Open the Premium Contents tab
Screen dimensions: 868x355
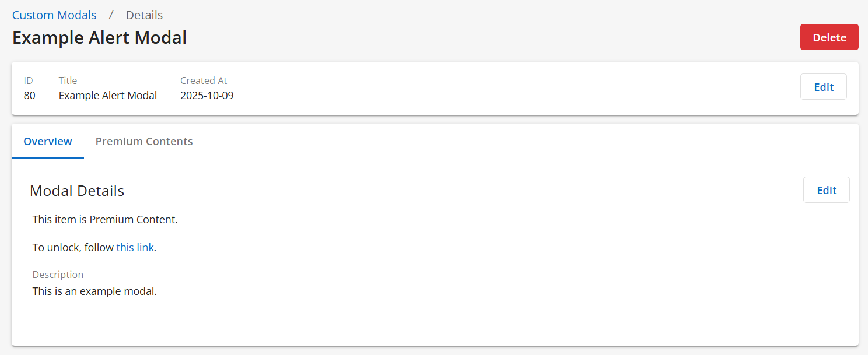coord(144,142)
